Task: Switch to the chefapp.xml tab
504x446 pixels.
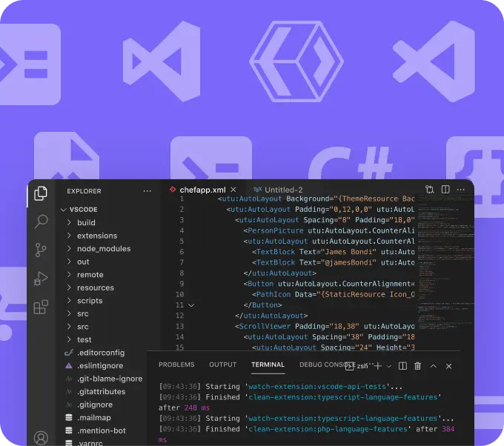Action: (202, 190)
